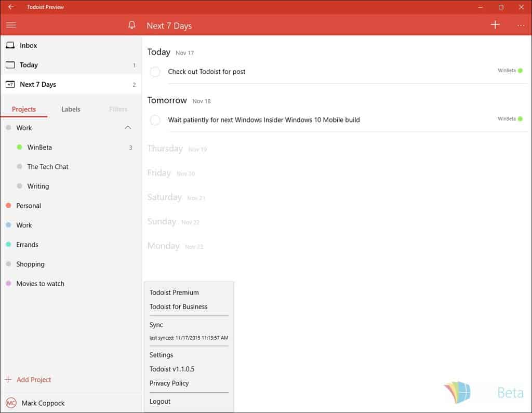Open the three-dot more options menu

coord(521,25)
